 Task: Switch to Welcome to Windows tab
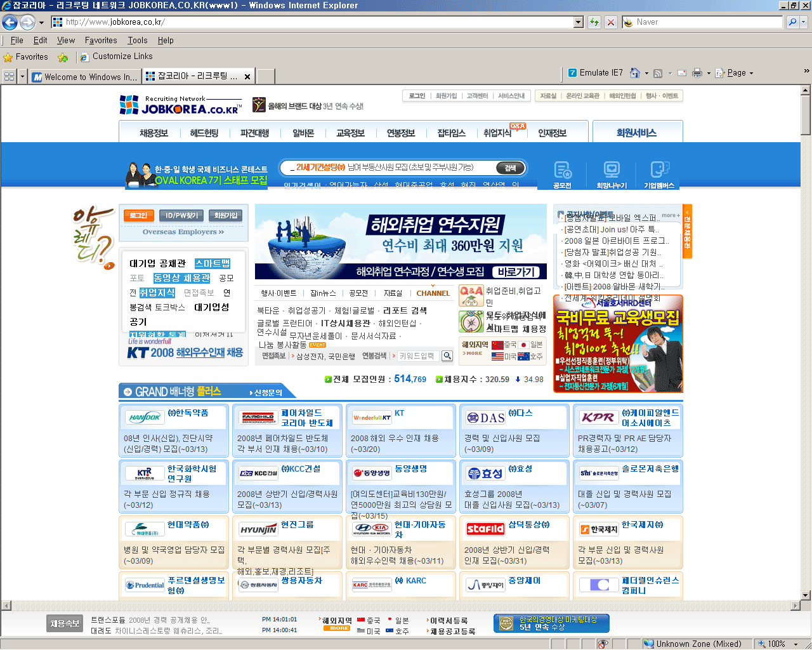[x=85, y=77]
